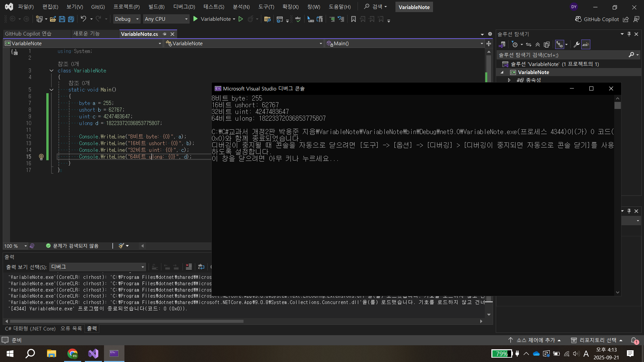Click the Undo icon in the toolbar
This screenshot has width=644, height=362.
pos(84,19)
